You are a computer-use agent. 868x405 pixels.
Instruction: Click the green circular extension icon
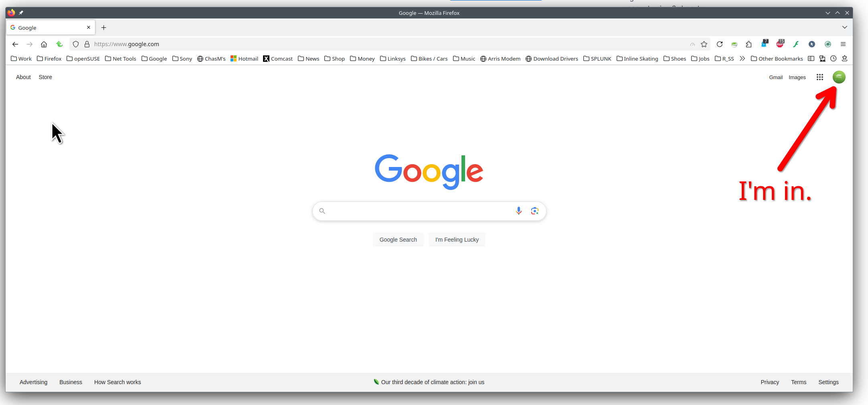(x=828, y=44)
